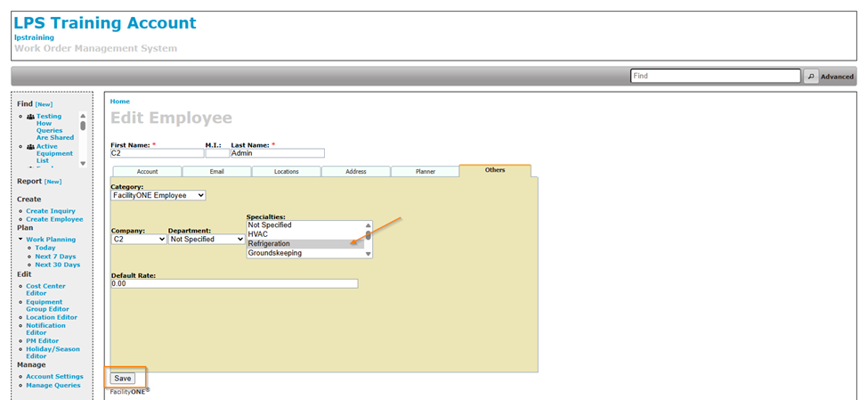Click into the Default Rate field
This screenshot has height=400, width=868.
tap(234, 283)
